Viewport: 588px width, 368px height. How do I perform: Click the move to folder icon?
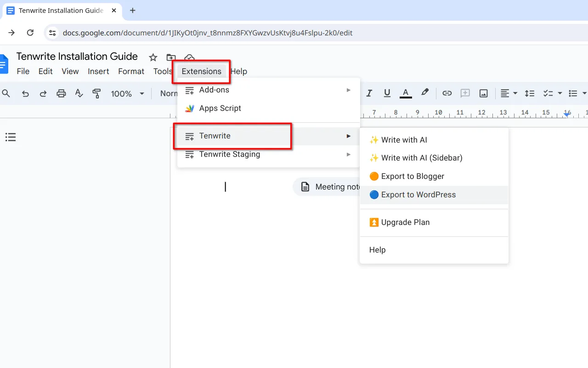[x=171, y=57]
